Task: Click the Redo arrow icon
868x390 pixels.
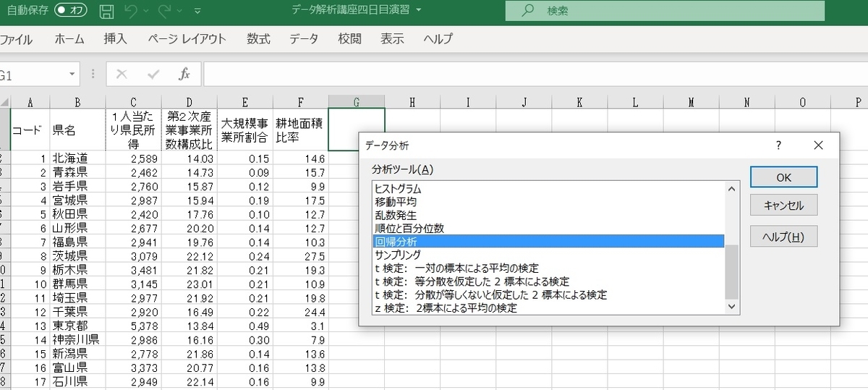Action: 164,12
